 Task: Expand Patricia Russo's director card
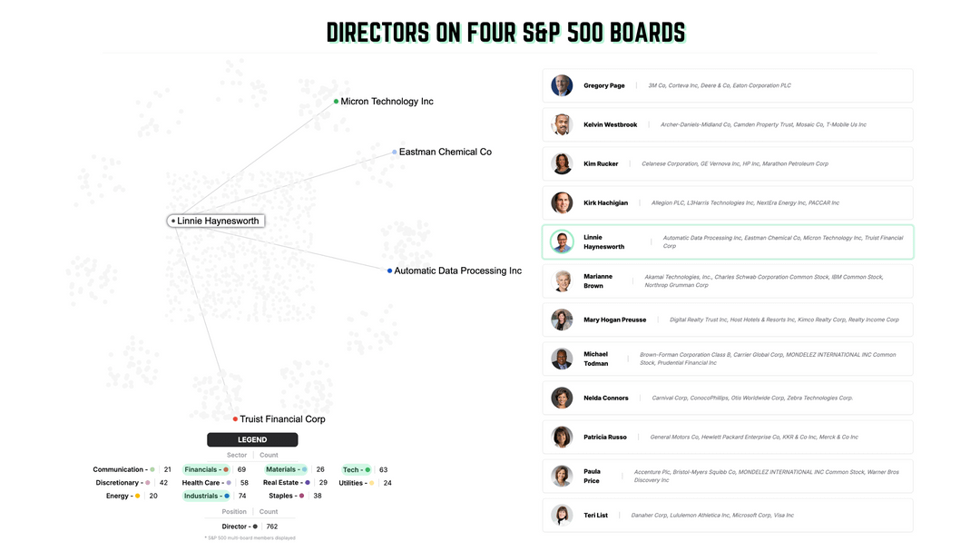click(727, 437)
